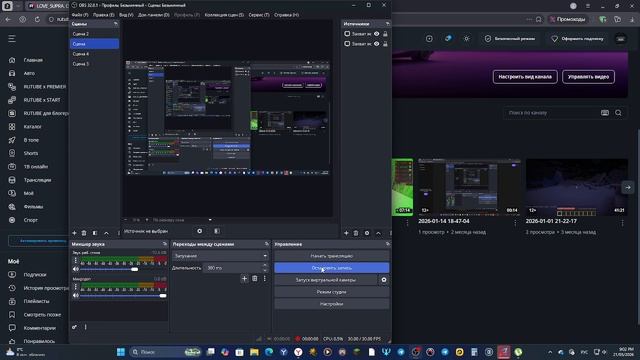The image size is (640, 360).
Task: Undock the Audio Mixer panel float icon
Action: point(165,244)
